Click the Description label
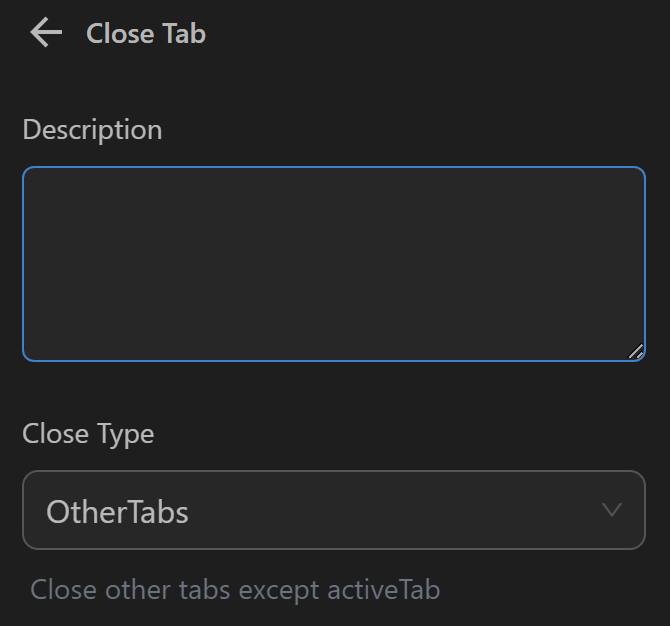 (x=92, y=130)
